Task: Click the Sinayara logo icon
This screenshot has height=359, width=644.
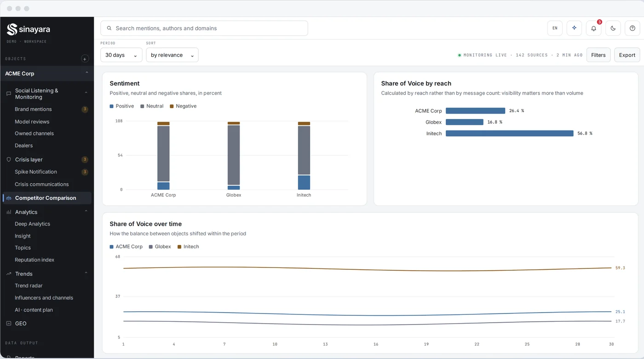Action: click(x=12, y=29)
